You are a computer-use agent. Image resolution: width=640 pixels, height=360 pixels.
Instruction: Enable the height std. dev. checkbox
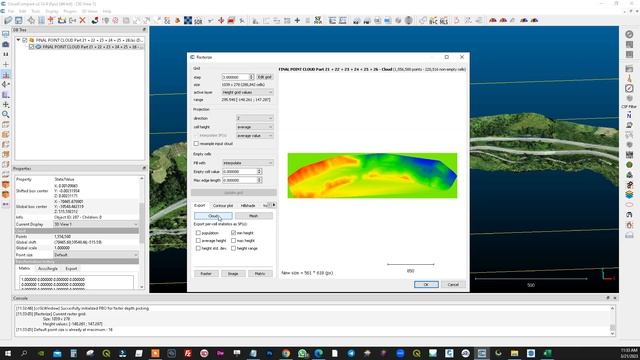click(x=198, y=248)
